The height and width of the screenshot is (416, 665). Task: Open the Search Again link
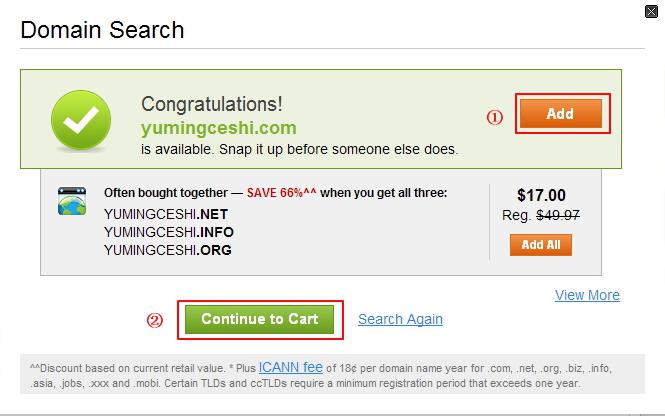click(x=400, y=320)
